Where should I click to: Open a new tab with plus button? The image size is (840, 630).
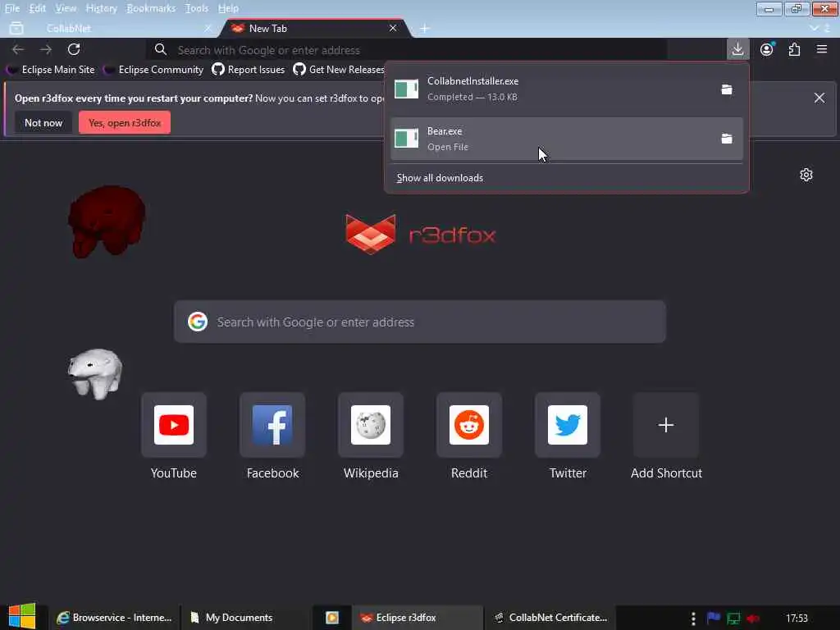(x=425, y=29)
